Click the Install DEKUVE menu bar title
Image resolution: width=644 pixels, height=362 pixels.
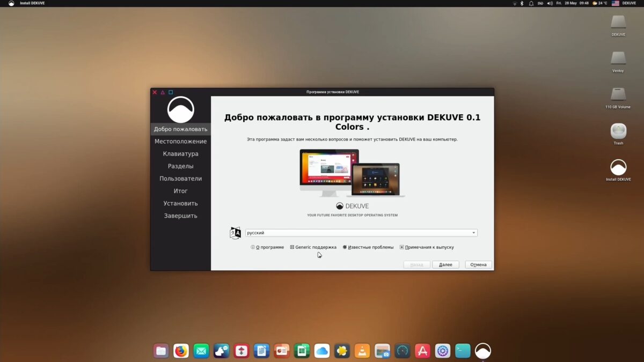(x=32, y=3)
